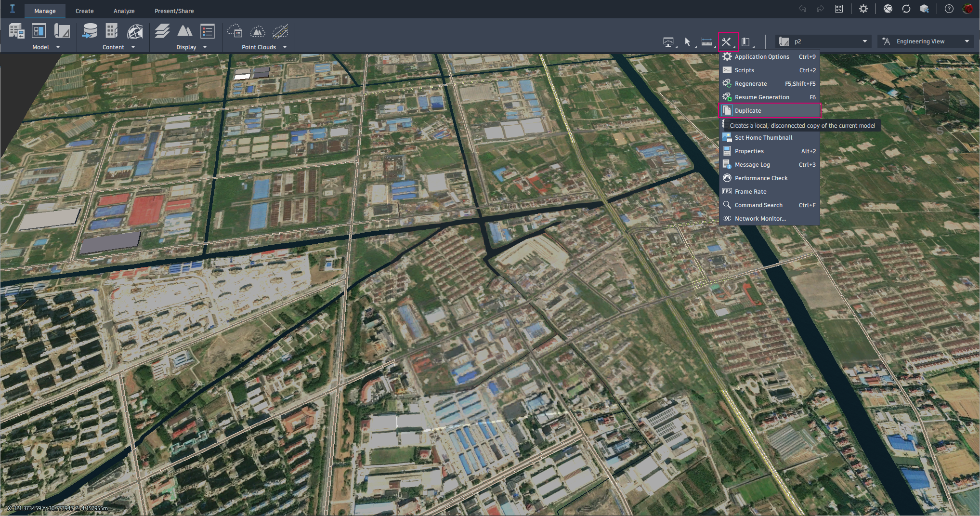Open Command Search from the menu
Screen dimensions: 980x516
pyautogui.click(x=770, y=205)
